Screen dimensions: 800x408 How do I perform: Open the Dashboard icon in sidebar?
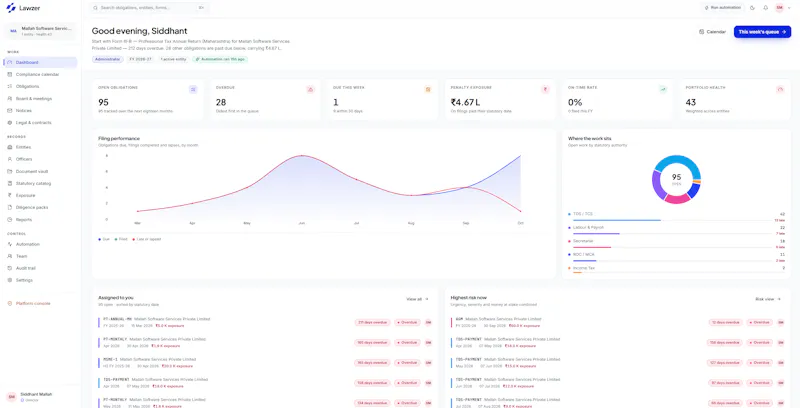[x=10, y=62]
